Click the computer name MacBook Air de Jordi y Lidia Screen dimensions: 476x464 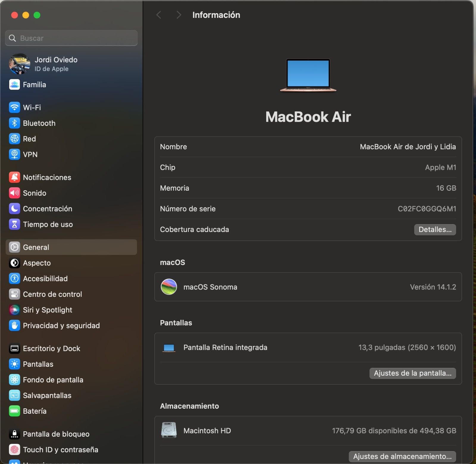408,147
